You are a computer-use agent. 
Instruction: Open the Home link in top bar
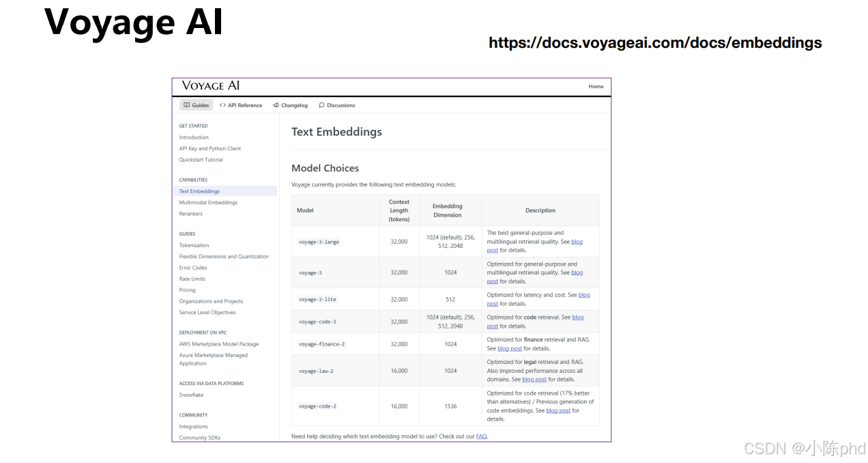tap(596, 87)
